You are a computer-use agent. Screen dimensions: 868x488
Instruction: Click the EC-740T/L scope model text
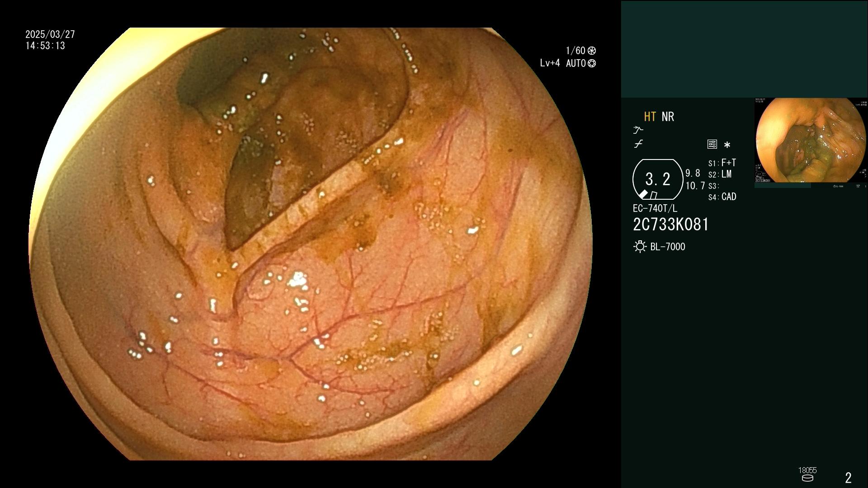pyautogui.click(x=655, y=208)
